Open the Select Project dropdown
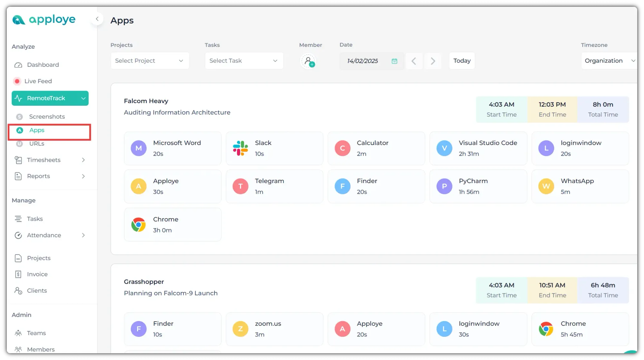This screenshot has height=360, width=644. (x=150, y=61)
